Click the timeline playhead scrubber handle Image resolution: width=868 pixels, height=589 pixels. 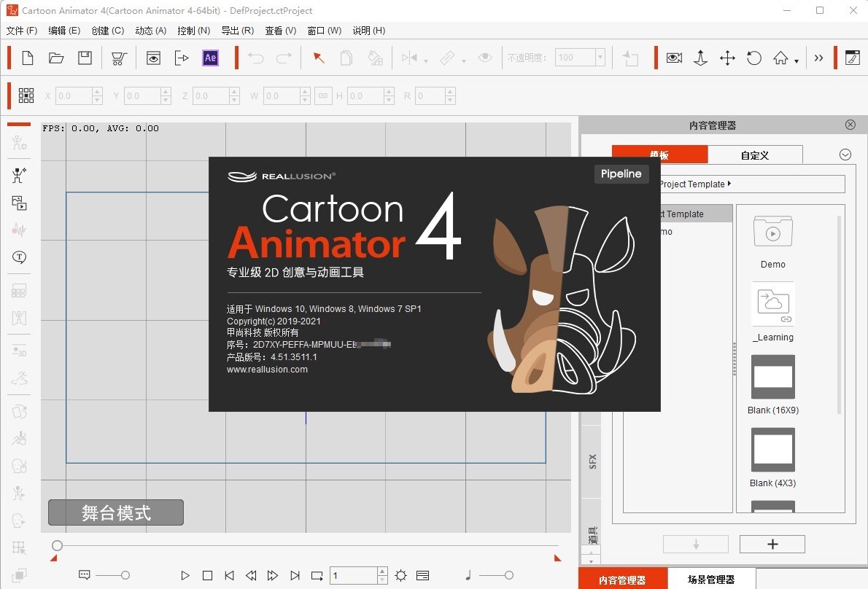pyautogui.click(x=57, y=546)
